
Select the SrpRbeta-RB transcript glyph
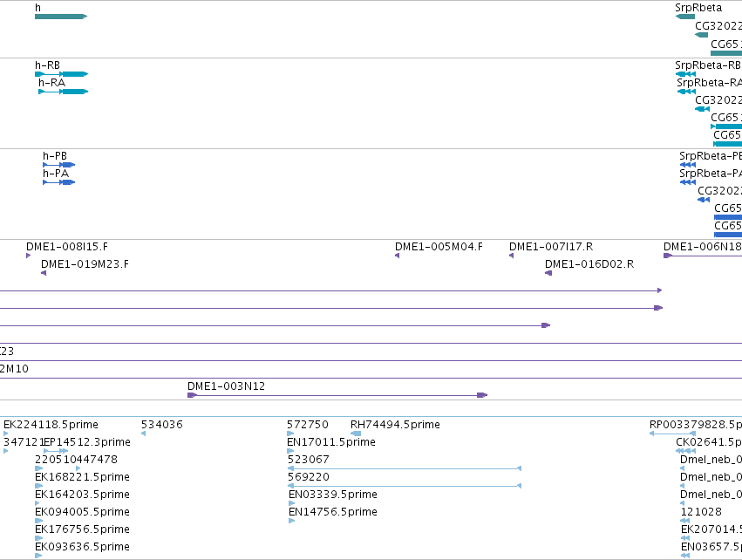tap(685, 74)
